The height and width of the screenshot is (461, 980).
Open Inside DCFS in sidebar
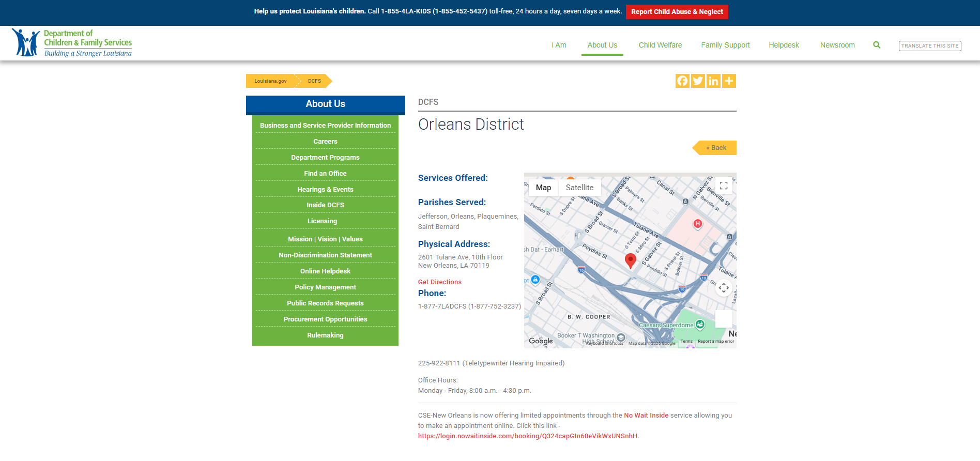325,205
